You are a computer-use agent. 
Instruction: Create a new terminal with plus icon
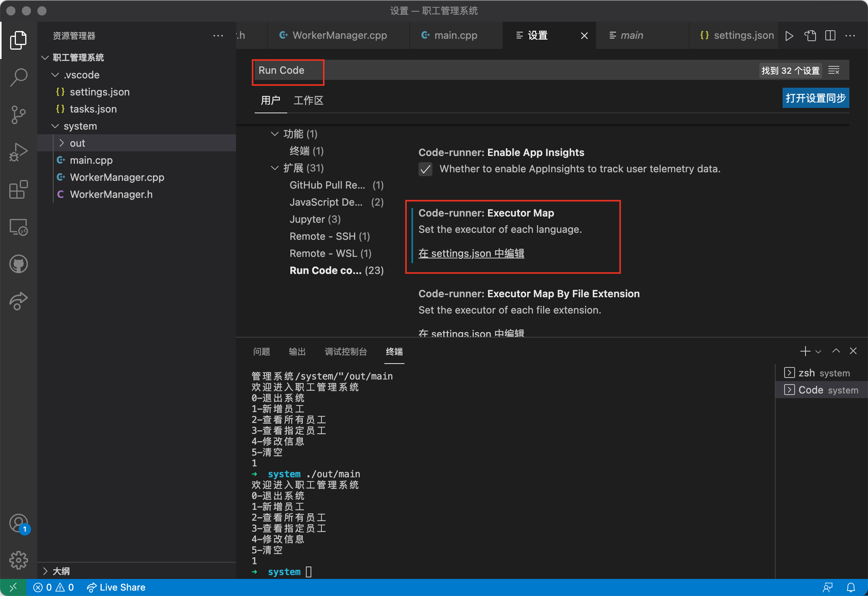coord(805,351)
